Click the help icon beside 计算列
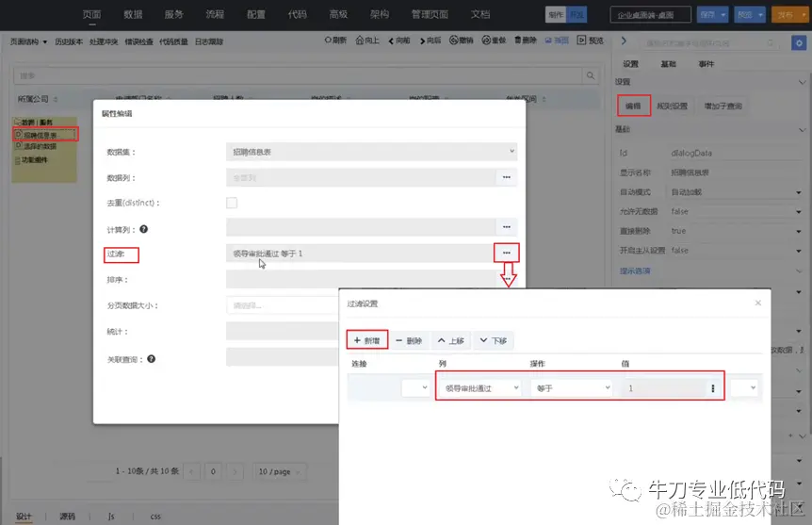Screen dimensions: 812x525 (143, 229)
